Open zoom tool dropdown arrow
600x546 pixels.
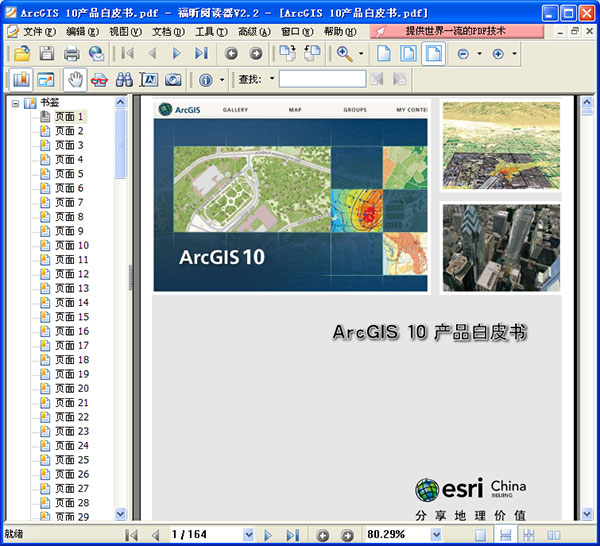[361, 54]
